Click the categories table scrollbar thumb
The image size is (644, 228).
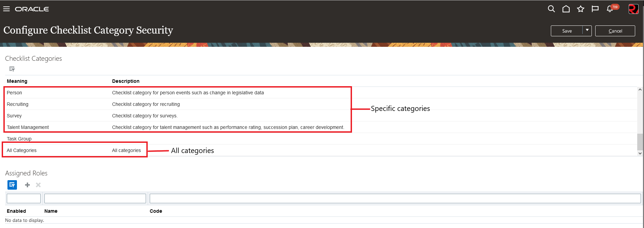click(x=640, y=142)
